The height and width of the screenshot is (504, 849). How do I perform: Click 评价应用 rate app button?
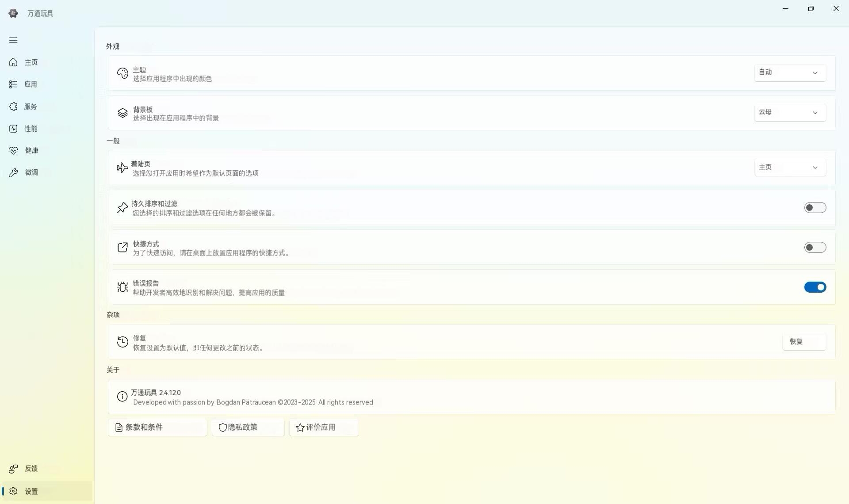coord(324,428)
